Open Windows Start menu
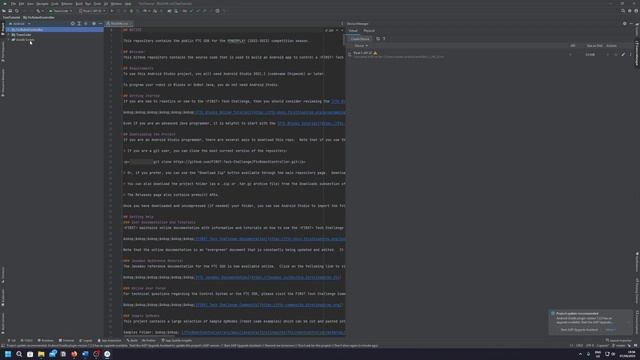640x360 pixels. 8,354
